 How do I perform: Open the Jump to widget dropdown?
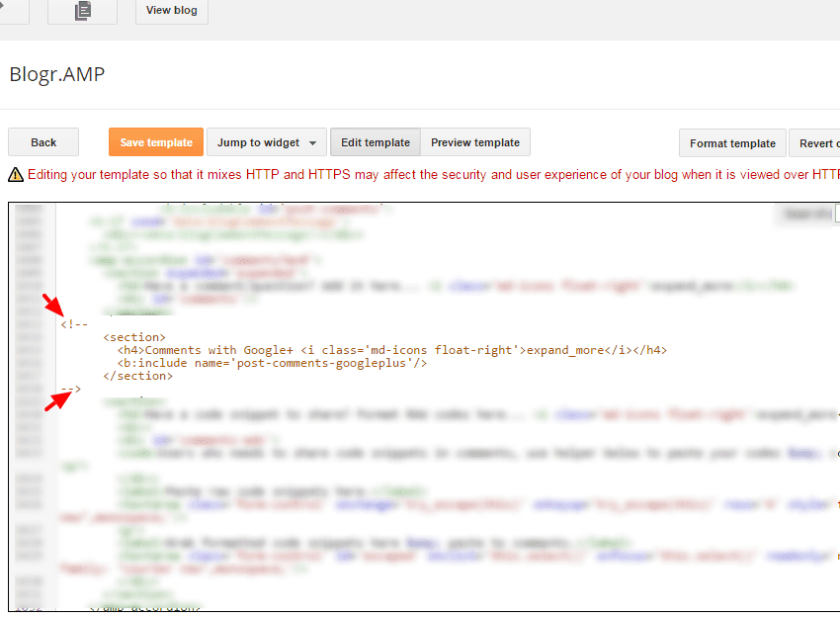coord(267,142)
